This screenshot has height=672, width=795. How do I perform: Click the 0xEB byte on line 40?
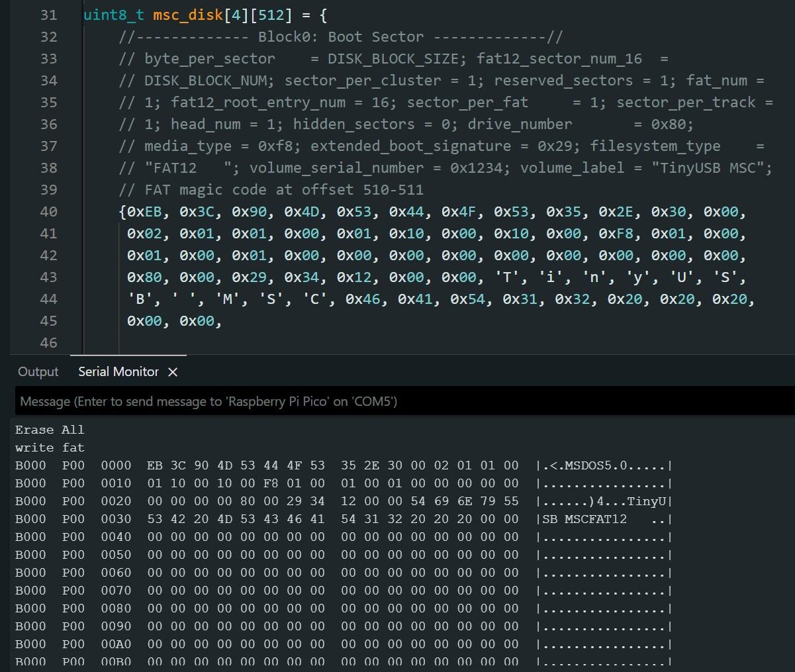coord(144,212)
